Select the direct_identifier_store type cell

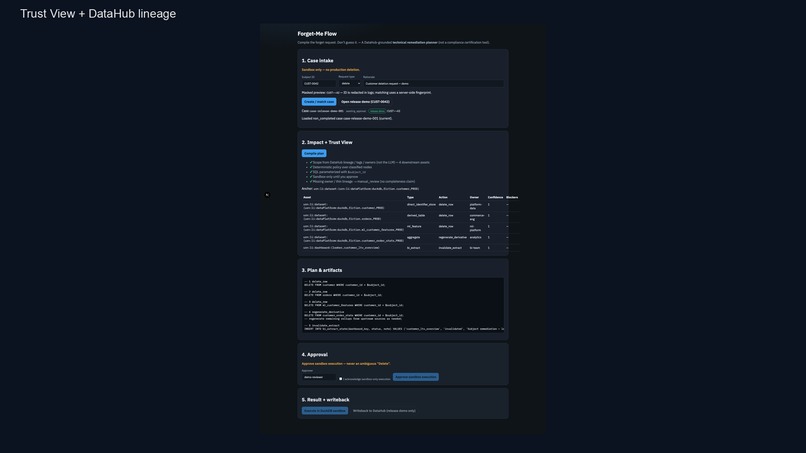421,205
